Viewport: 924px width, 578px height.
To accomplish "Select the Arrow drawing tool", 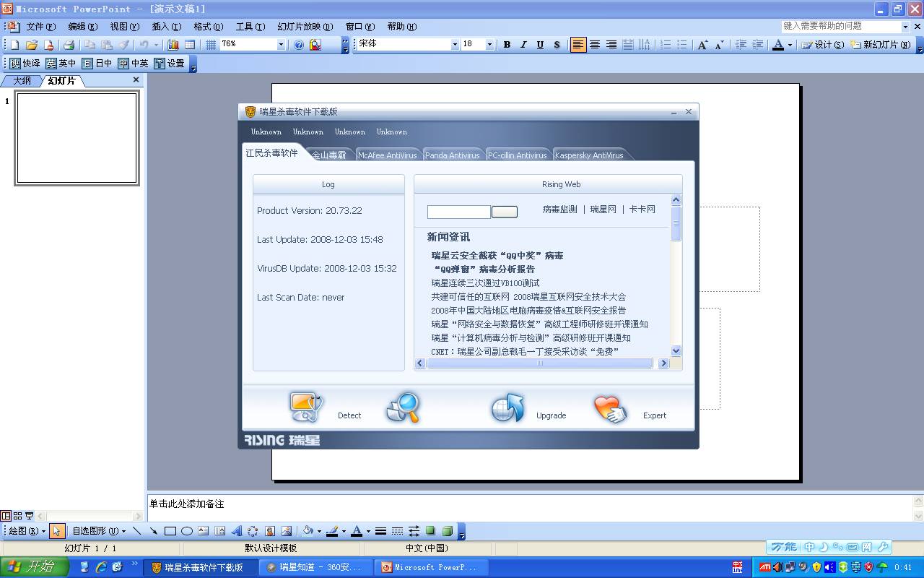I will pos(153,531).
